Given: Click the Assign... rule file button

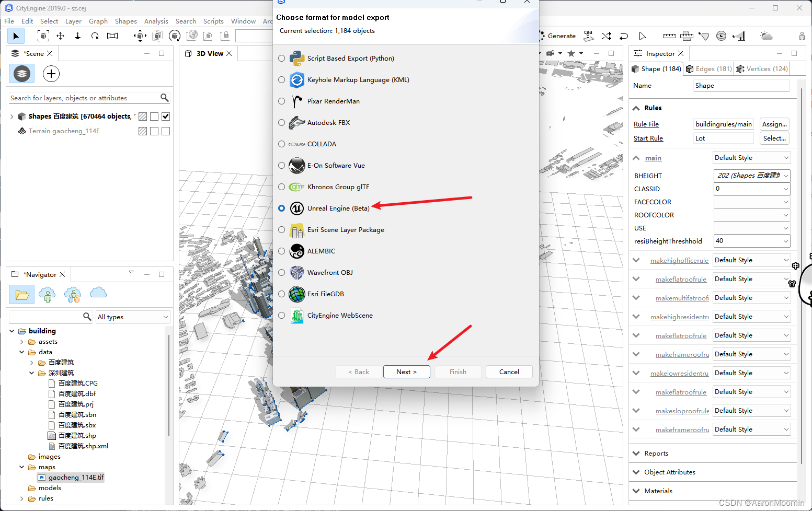Looking at the screenshot, I should click(x=774, y=124).
